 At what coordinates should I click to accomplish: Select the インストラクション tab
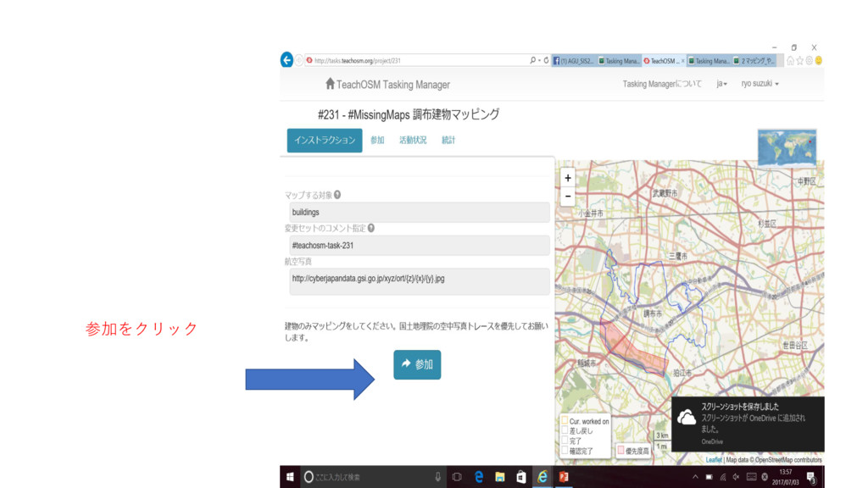[325, 141]
